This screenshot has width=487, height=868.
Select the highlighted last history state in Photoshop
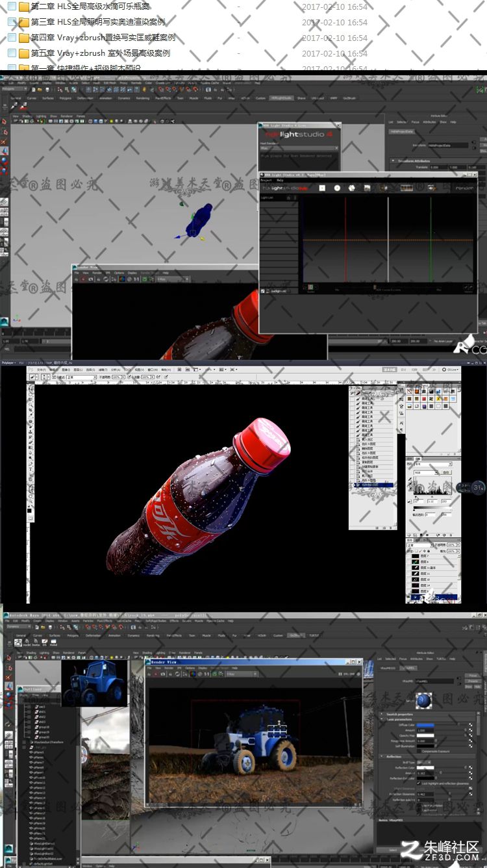pos(372,485)
